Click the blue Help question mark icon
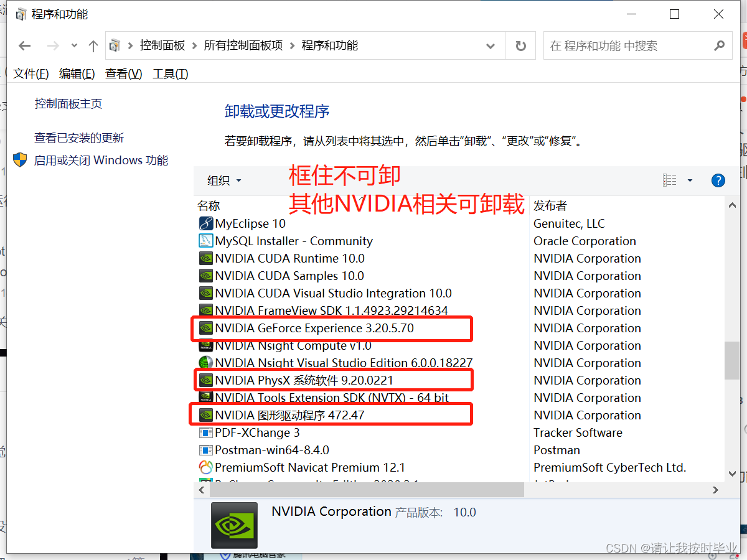747x560 pixels. coord(718,180)
